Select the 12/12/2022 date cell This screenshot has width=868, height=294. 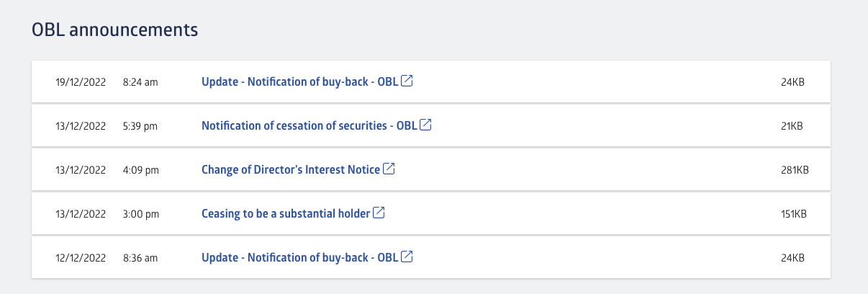(x=81, y=258)
